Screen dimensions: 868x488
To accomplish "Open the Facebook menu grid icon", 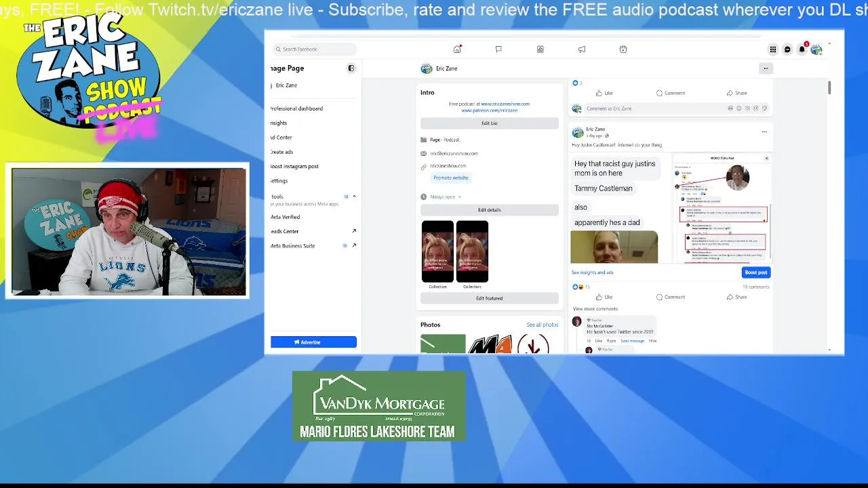I will coord(772,49).
